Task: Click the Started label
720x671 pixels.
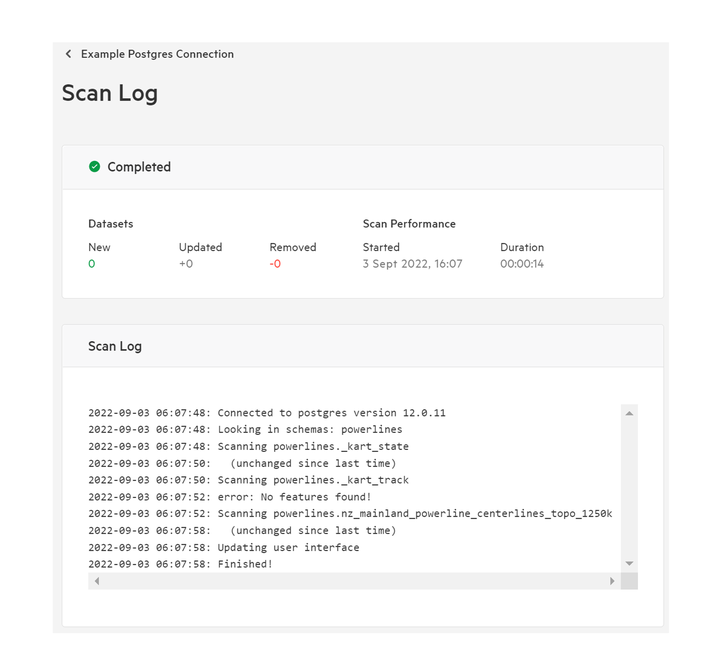Action: click(x=381, y=248)
